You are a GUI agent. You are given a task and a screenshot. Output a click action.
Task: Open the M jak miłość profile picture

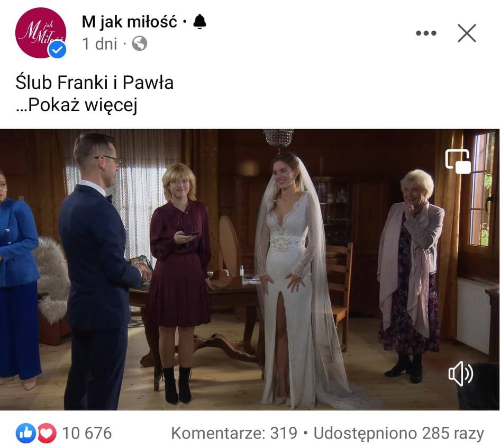tap(41, 32)
